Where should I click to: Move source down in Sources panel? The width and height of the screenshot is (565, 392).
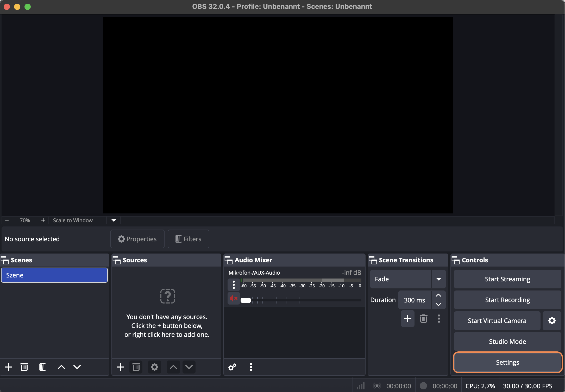pyautogui.click(x=189, y=367)
